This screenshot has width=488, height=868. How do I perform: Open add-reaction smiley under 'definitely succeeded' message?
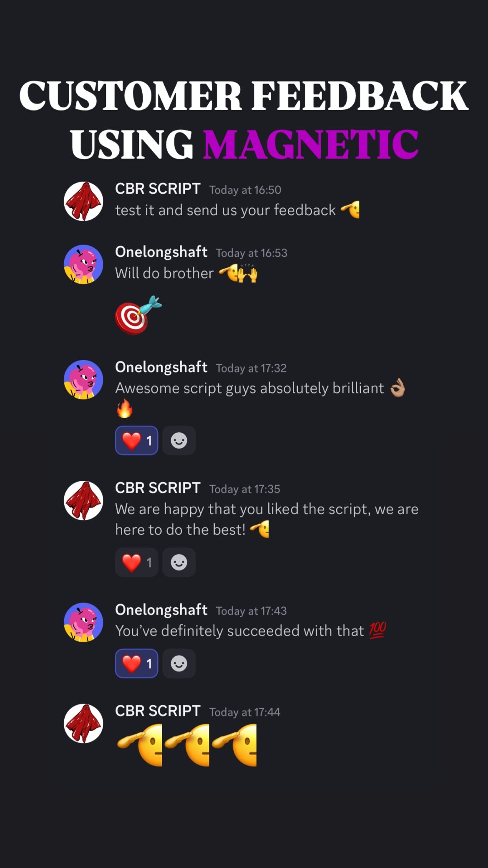[x=179, y=664]
